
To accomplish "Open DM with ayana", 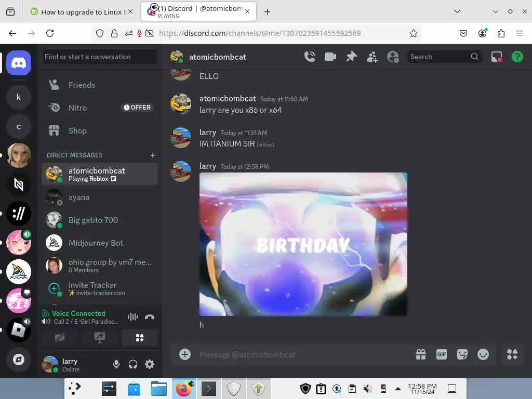I will pos(100,197).
